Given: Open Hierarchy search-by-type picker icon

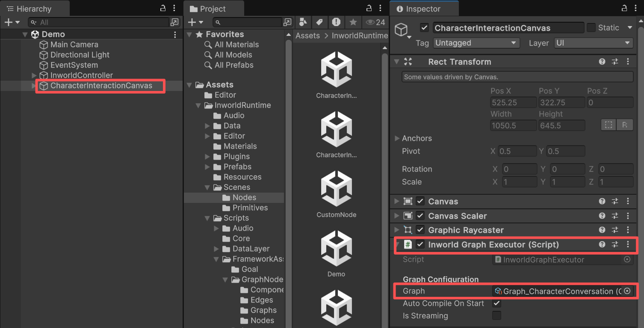Looking at the screenshot, I should pyautogui.click(x=174, y=22).
